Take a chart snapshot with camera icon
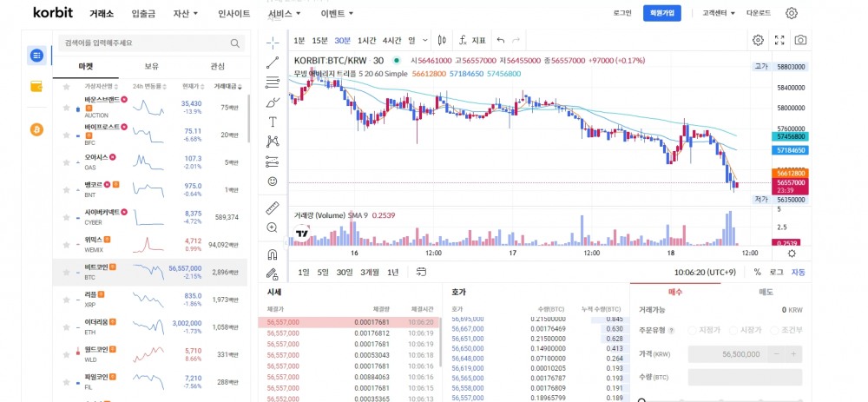868x402 pixels. (800, 40)
